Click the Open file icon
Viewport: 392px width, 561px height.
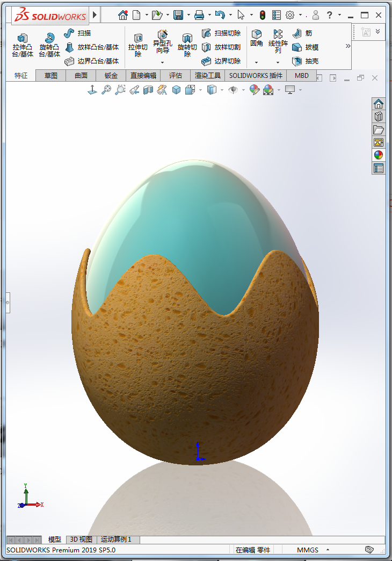[x=157, y=15]
